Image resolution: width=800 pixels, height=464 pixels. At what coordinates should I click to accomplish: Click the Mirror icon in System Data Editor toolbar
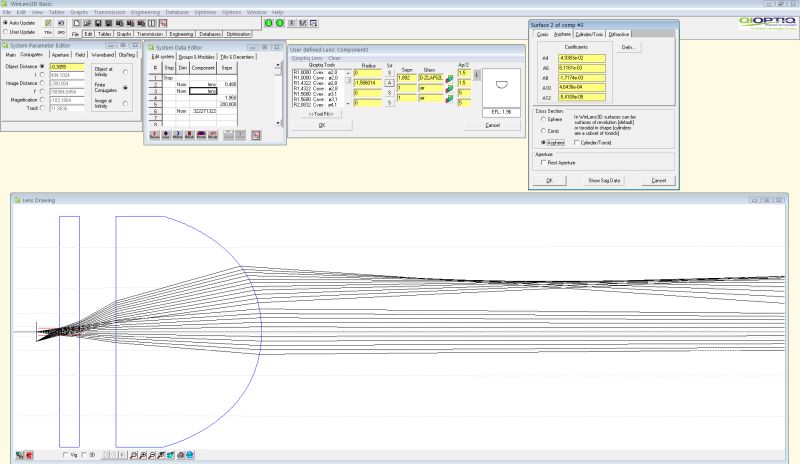(178, 135)
